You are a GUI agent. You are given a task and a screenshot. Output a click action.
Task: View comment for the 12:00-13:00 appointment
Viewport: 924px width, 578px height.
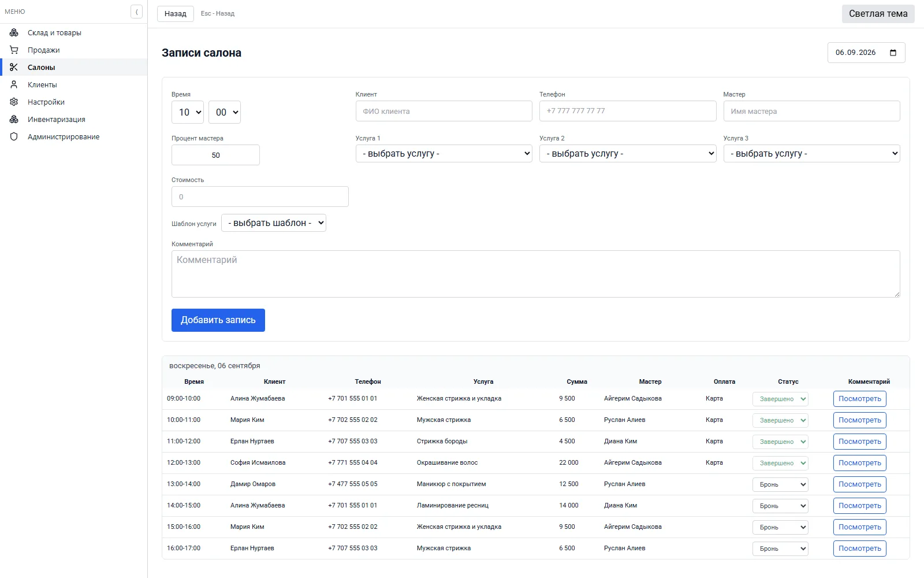click(859, 463)
